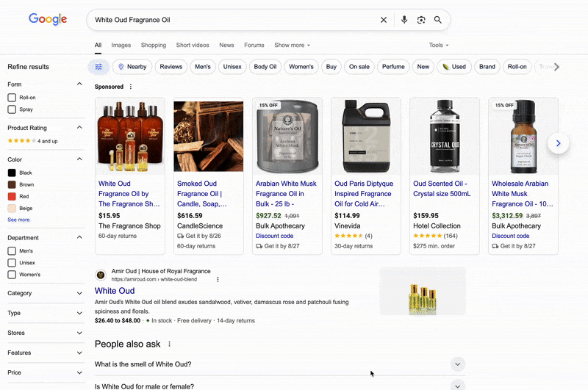Viewport: 588px width, 390px height.
Task: Check the Spray form checkbox
Action: coord(12,109)
